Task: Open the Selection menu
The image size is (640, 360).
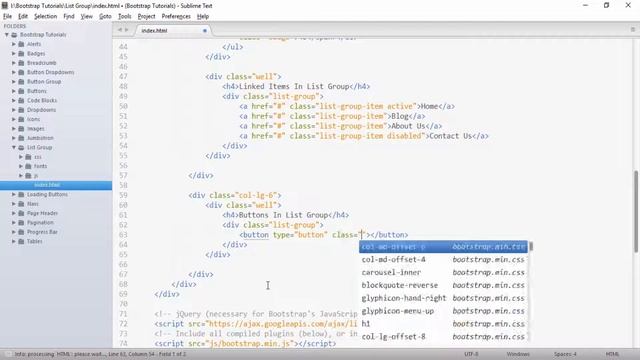Action: (x=45, y=16)
